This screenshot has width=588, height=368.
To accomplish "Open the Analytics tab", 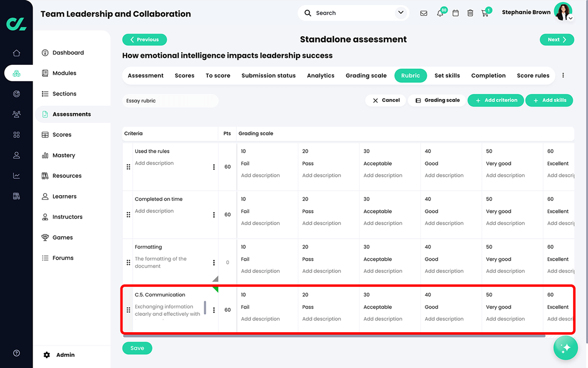I will click(321, 76).
